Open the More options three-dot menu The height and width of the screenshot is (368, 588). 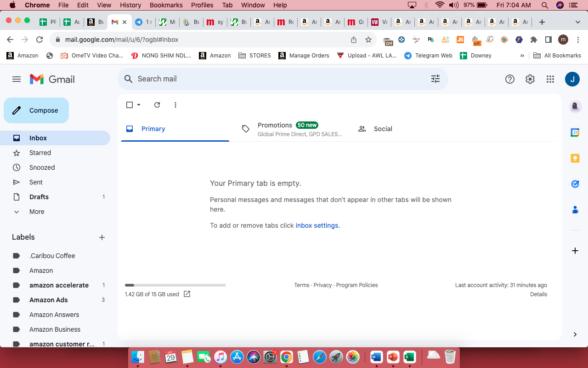click(175, 105)
